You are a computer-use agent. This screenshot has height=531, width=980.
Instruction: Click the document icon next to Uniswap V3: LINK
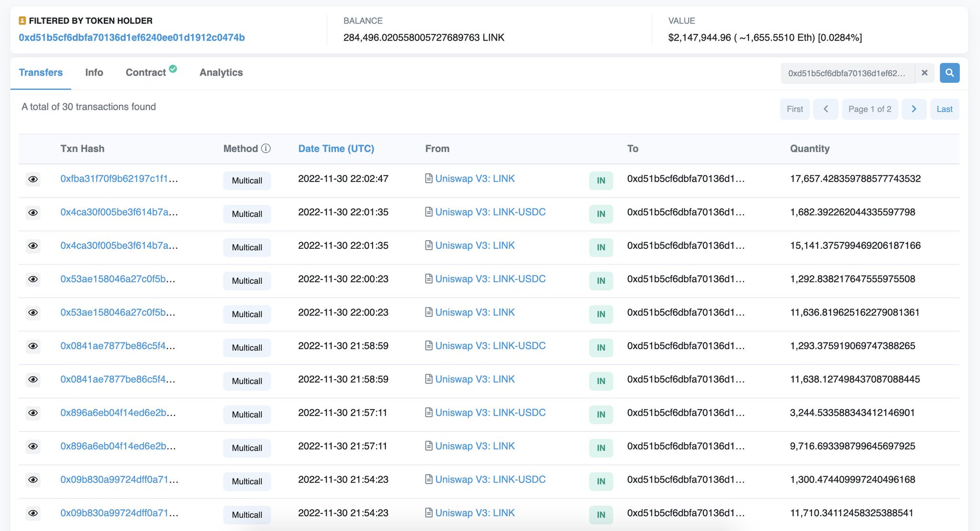(x=429, y=178)
